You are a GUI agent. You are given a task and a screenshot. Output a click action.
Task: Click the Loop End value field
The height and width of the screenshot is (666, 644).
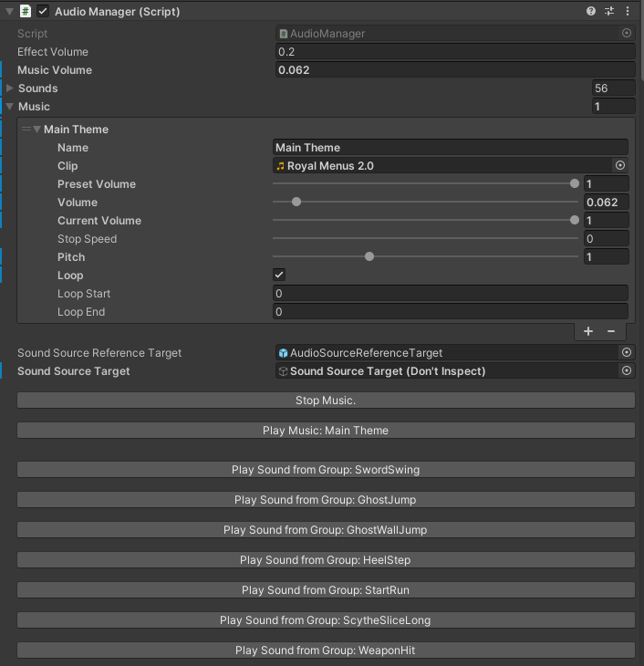451,312
